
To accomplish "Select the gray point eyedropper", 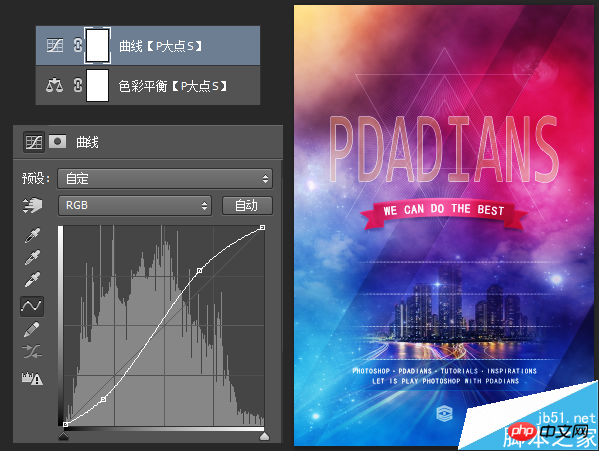I will (x=32, y=257).
